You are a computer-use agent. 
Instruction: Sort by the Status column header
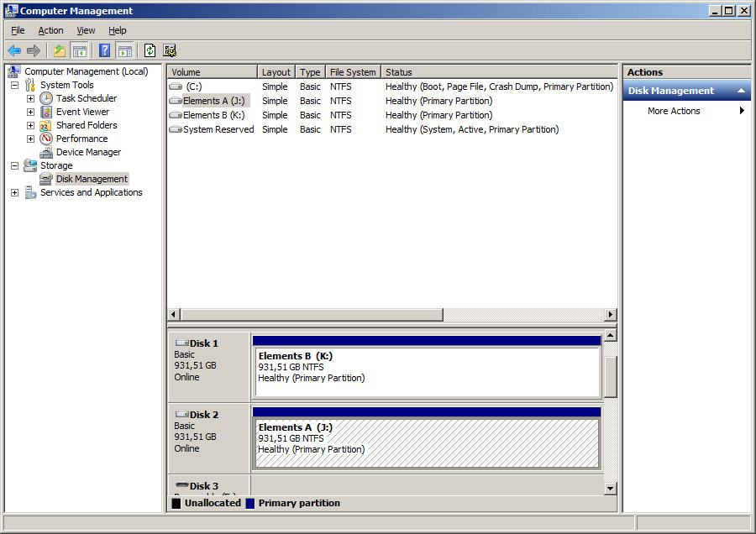499,72
